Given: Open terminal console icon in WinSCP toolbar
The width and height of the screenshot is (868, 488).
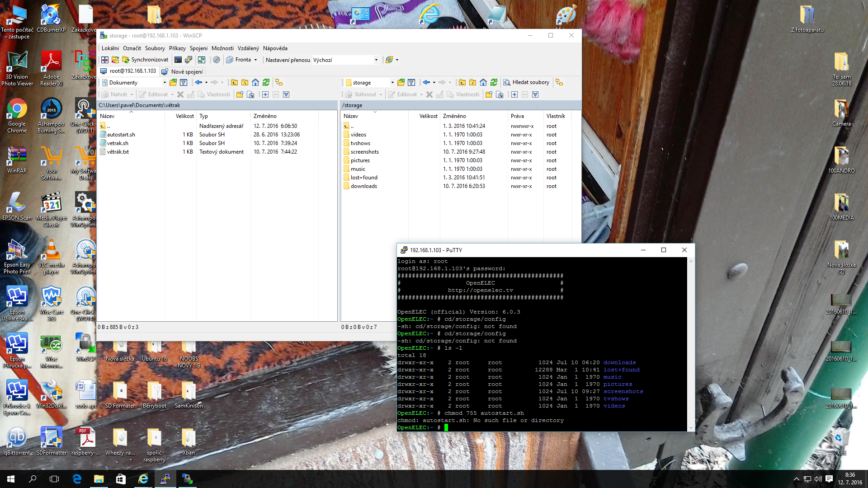Looking at the screenshot, I should (x=178, y=60).
